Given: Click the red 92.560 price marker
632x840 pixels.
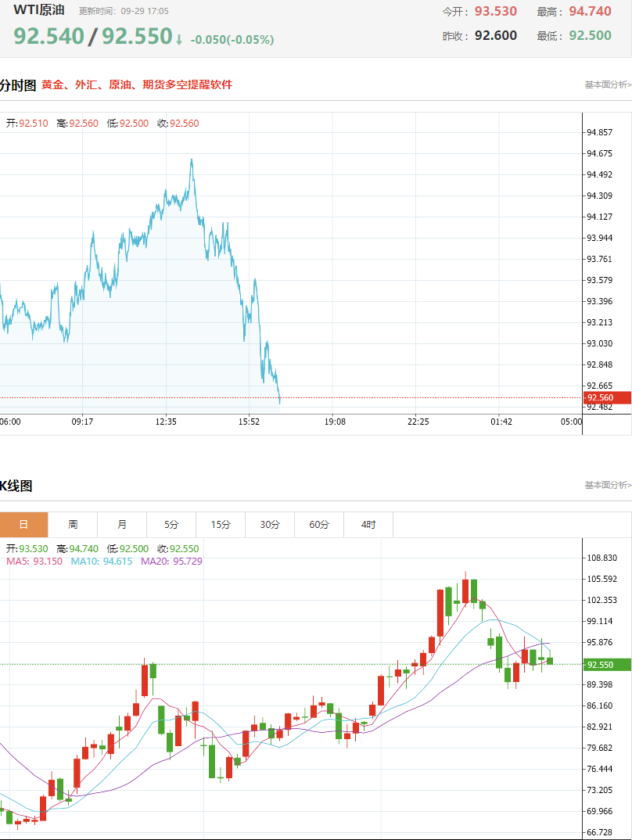Looking at the screenshot, I should click(x=607, y=397).
